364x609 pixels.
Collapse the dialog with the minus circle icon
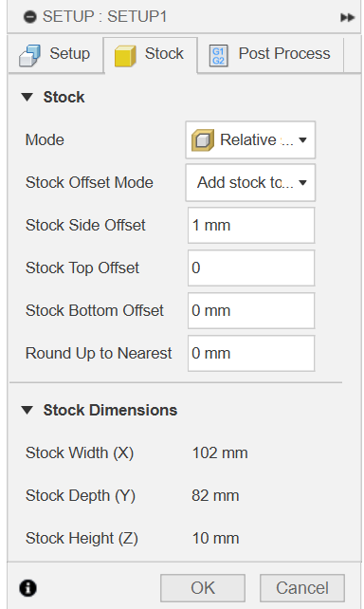tap(30, 17)
